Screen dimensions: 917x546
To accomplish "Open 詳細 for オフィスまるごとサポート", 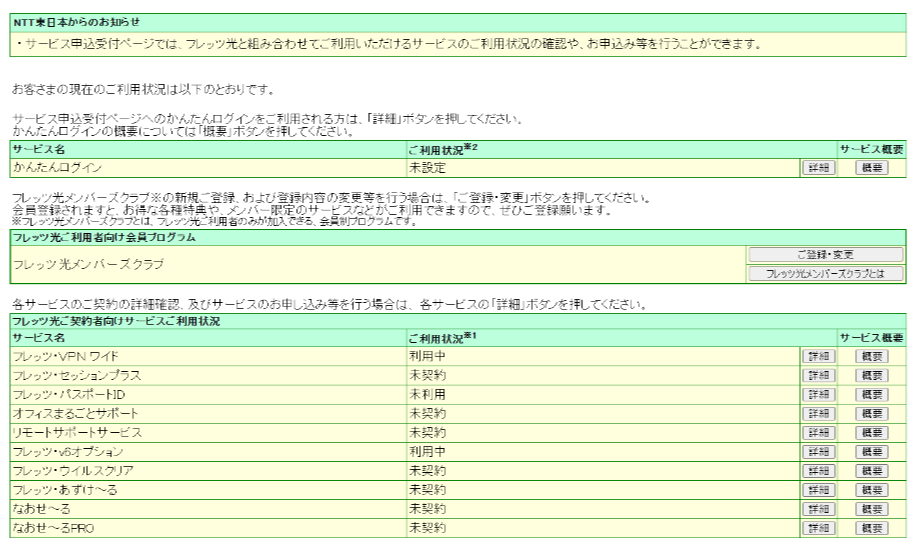I will click(819, 414).
